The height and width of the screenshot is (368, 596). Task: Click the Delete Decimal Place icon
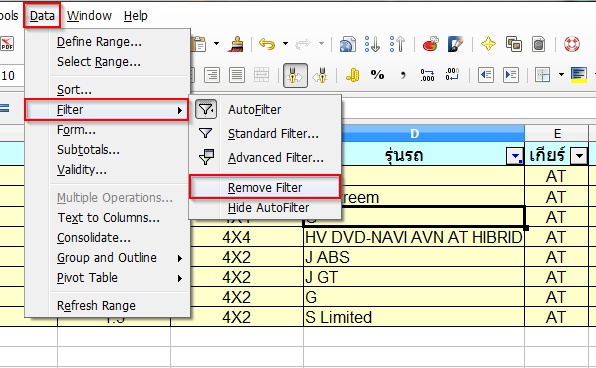tap(452, 75)
